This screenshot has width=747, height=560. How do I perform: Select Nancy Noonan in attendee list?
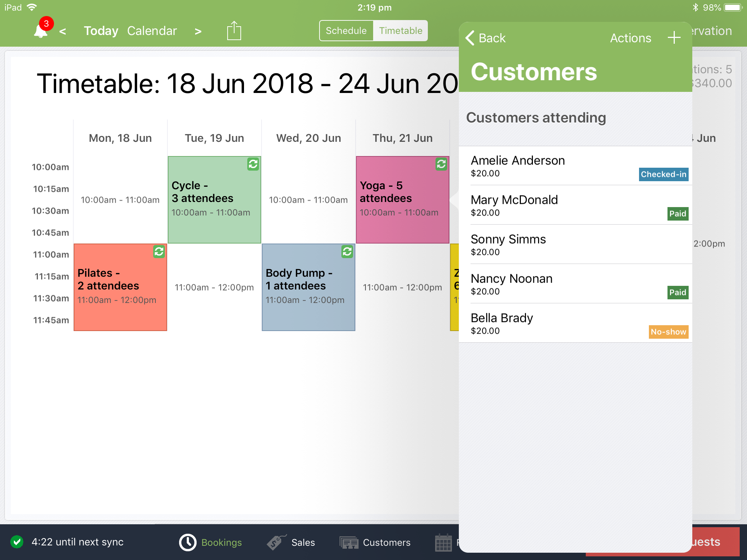tap(576, 284)
